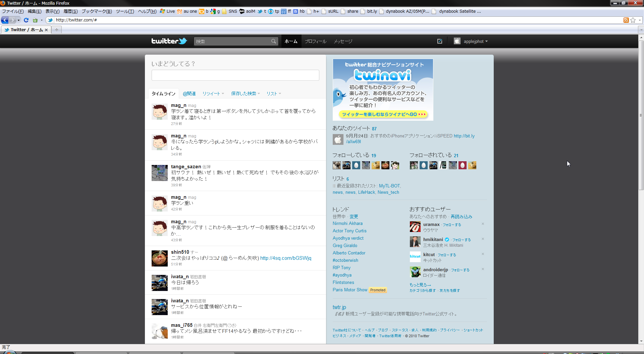This screenshot has height=354, width=644.
Task: Click the applejphot apple avatar icon
Action: click(x=457, y=41)
